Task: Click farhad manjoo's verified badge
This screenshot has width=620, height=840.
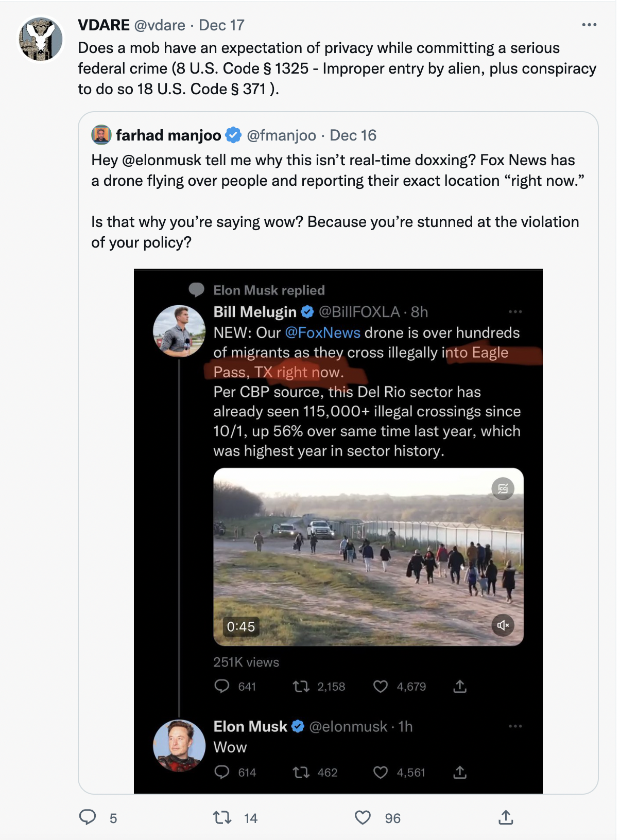Action: (x=234, y=135)
